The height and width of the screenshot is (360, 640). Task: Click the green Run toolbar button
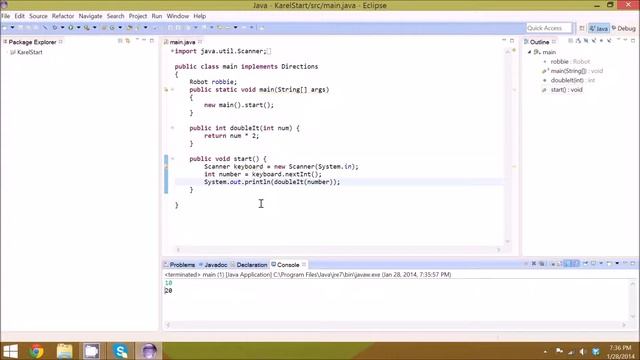pos(71,28)
